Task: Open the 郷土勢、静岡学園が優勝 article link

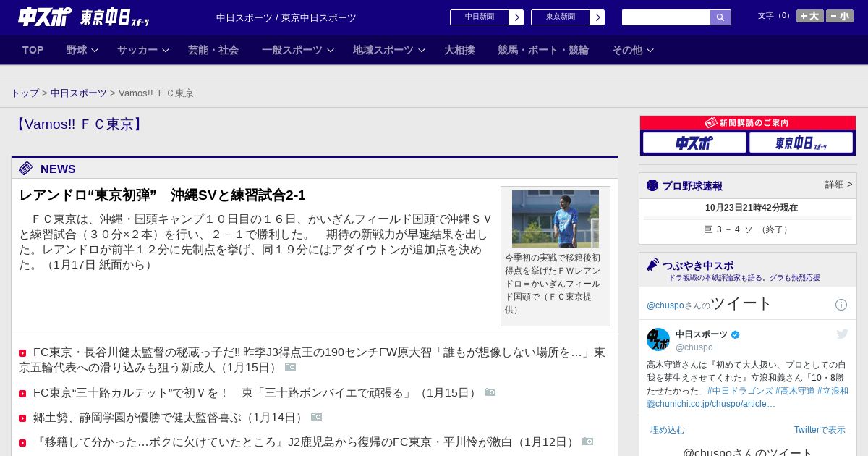Action: (170, 418)
